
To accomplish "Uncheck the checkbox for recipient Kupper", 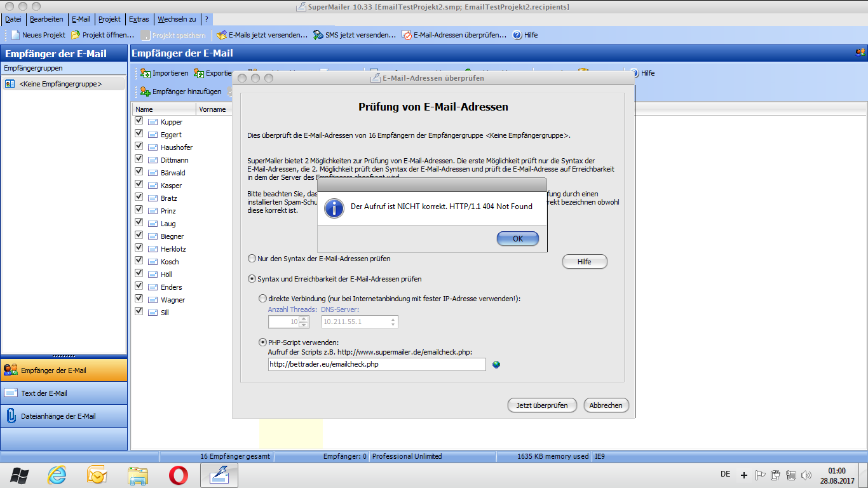I will 139,121.
